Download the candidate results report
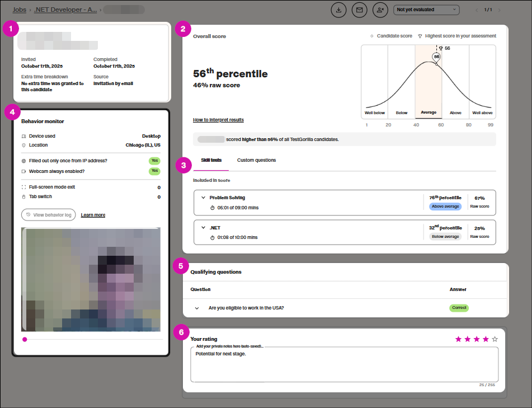 (338, 10)
